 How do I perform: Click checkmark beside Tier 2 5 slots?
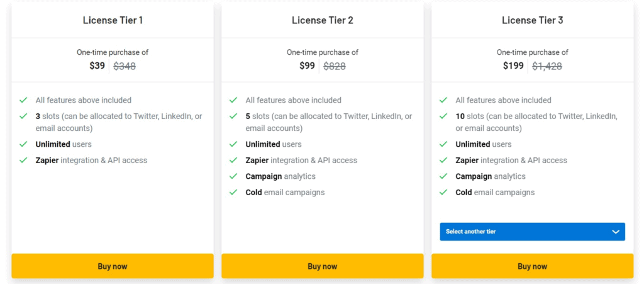click(233, 116)
